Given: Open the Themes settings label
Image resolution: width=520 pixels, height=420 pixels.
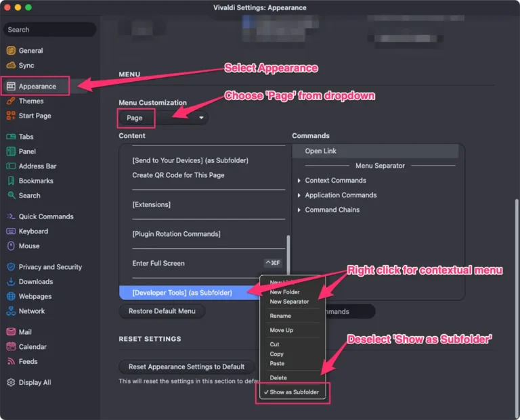Looking at the screenshot, I should tap(31, 101).
